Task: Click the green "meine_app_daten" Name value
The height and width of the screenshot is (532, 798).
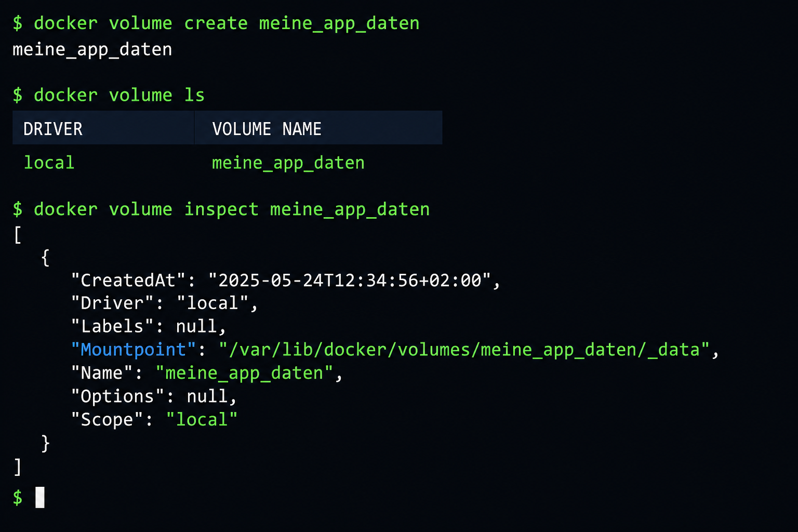Action: [x=244, y=374]
